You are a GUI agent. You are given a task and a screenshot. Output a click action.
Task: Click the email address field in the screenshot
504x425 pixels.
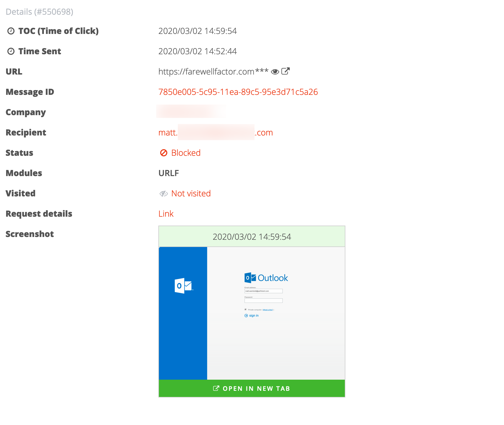[263, 291]
